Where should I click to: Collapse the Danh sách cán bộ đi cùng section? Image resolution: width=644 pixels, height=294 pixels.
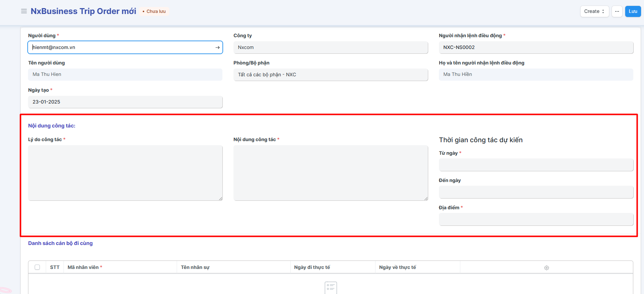60,243
